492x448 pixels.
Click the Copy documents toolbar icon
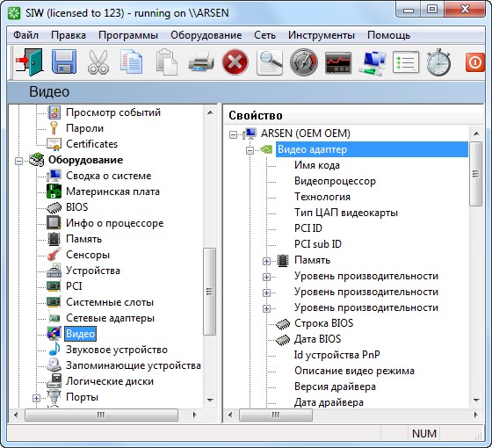(132, 62)
